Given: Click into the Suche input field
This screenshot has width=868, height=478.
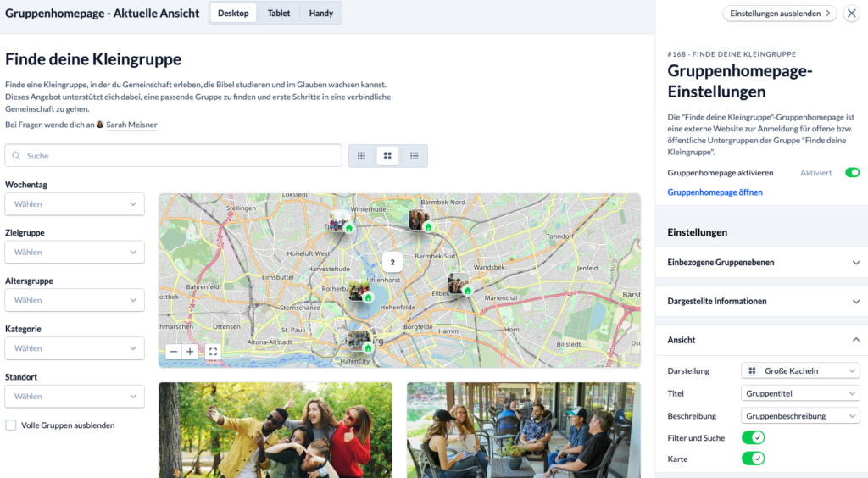Looking at the screenshot, I should click(173, 156).
